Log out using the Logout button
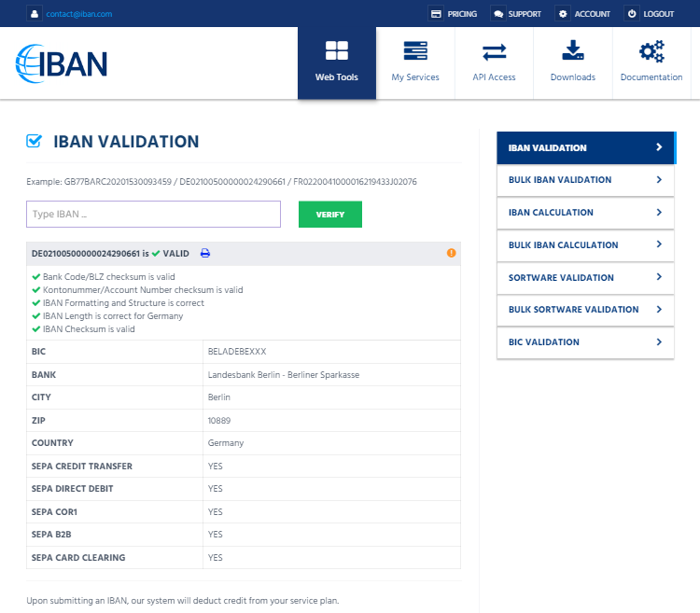Viewport: 700px width, 613px height. [x=651, y=14]
